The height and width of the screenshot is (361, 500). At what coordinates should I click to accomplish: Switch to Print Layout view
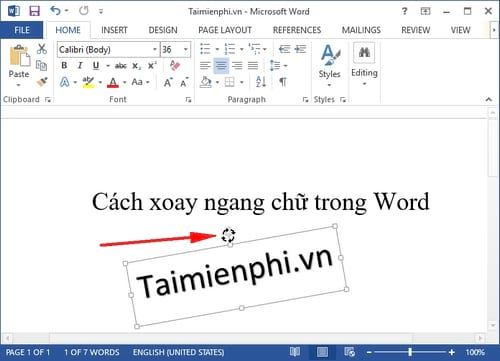coord(322,352)
